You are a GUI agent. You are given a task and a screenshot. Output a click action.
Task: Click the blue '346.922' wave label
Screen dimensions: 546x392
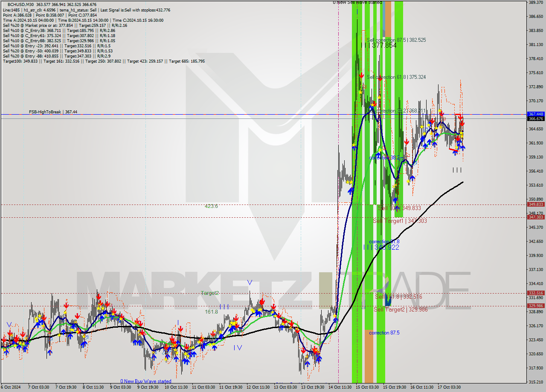click(x=386, y=247)
